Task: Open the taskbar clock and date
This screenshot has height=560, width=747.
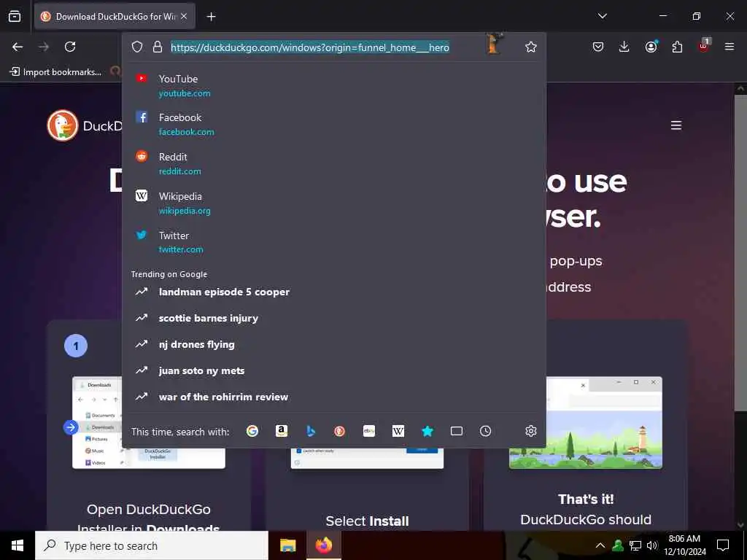Action: [x=685, y=545]
